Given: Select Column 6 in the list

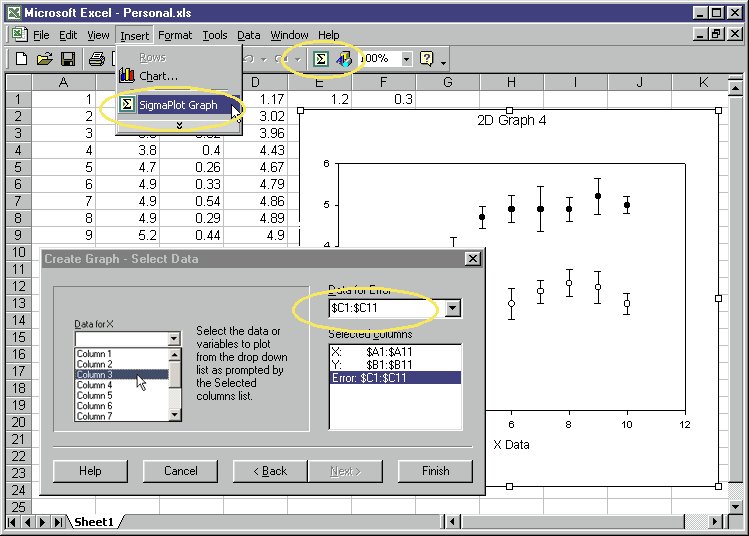Looking at the screenshot, I should click(121, 406).
